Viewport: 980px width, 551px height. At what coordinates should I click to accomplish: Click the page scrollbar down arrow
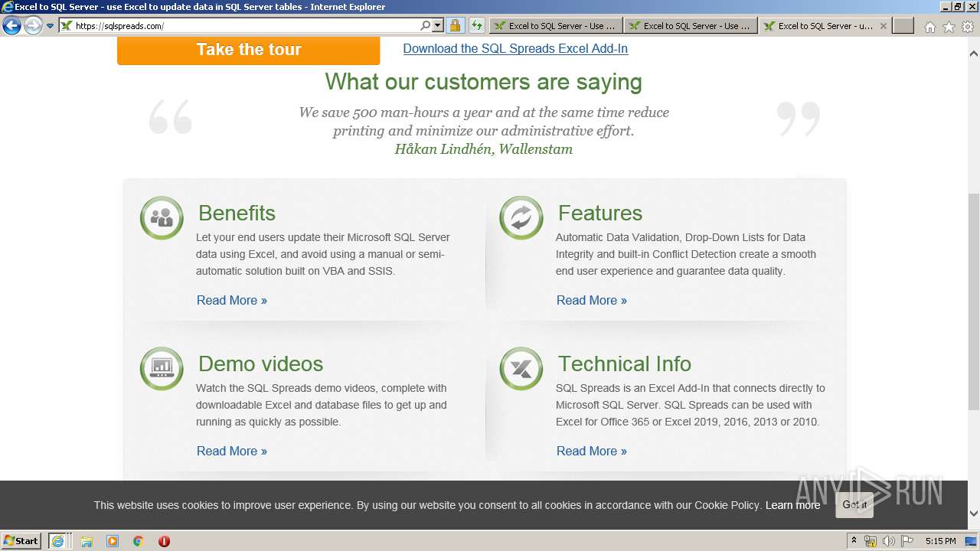[974, 513]
